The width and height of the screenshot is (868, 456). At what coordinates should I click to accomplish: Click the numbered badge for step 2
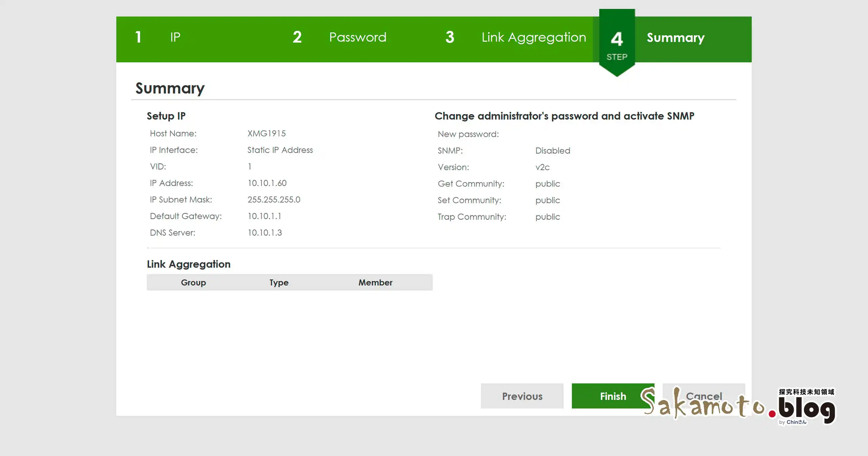[297, 37]
